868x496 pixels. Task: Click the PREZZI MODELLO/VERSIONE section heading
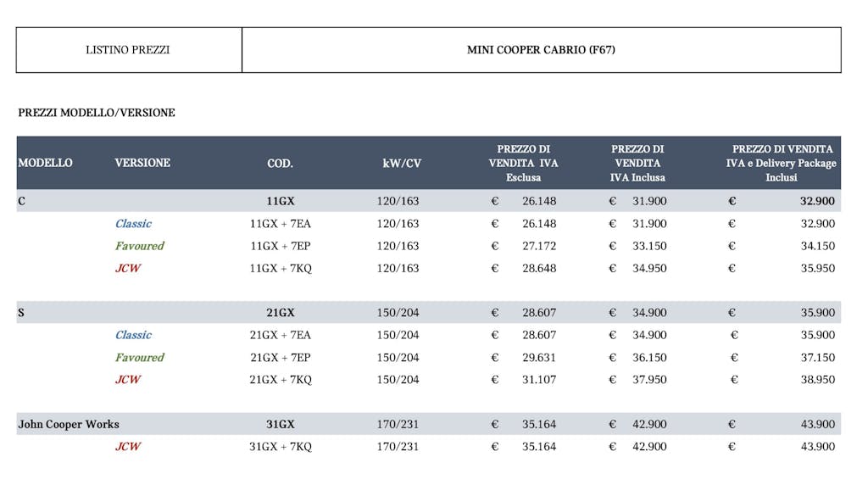(97, 113)
